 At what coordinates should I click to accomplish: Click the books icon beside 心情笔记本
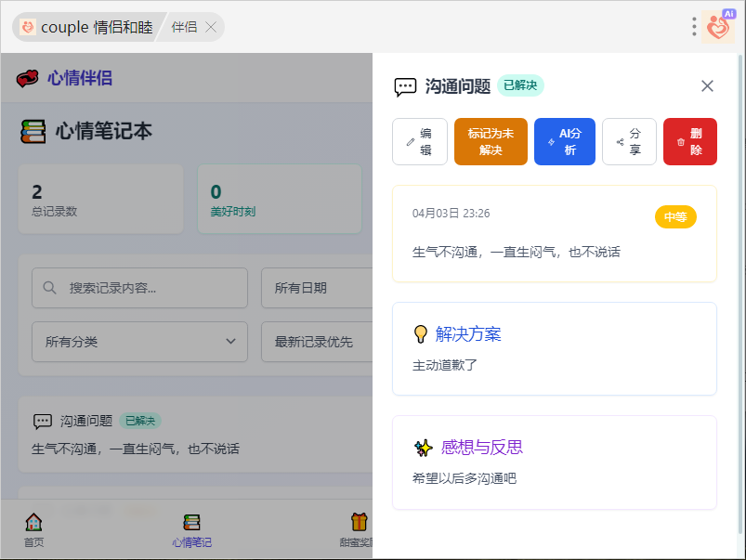tap(33, 131)
